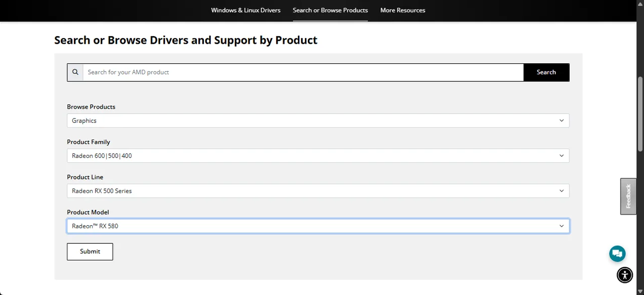Expand Product Model Radeon RX 580 dropdown
Viewport: 644px width, 295px height.
318,226
